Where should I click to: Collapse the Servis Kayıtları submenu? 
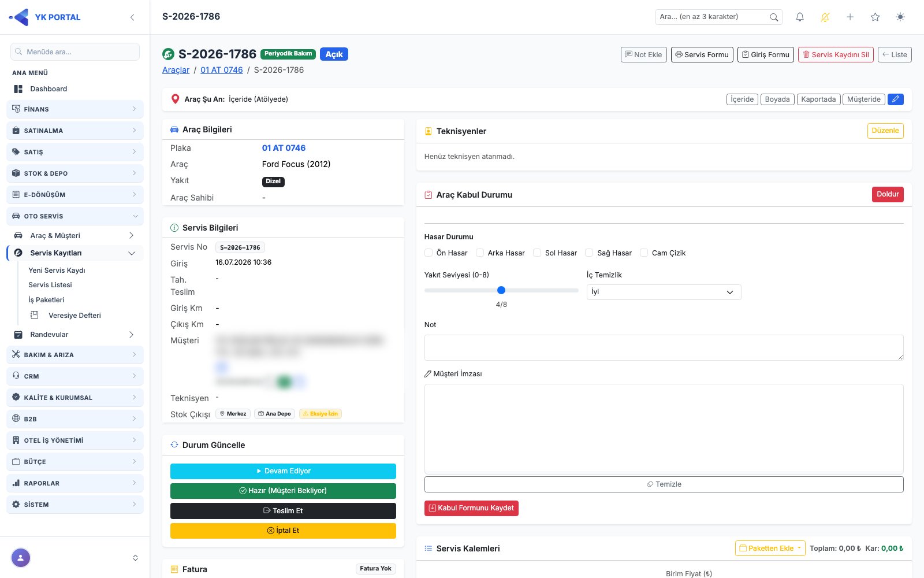tap(75, 253)
